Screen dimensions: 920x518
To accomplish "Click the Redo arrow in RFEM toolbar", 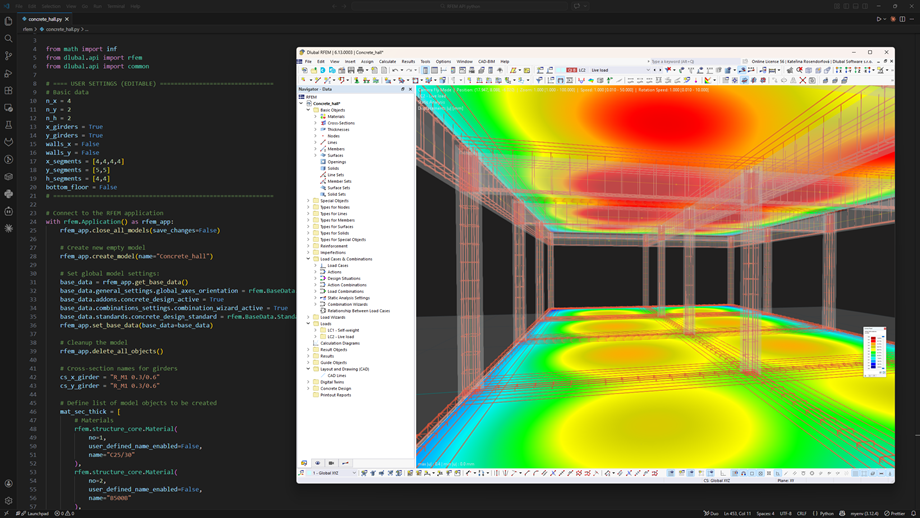I will tap(409, 70).
